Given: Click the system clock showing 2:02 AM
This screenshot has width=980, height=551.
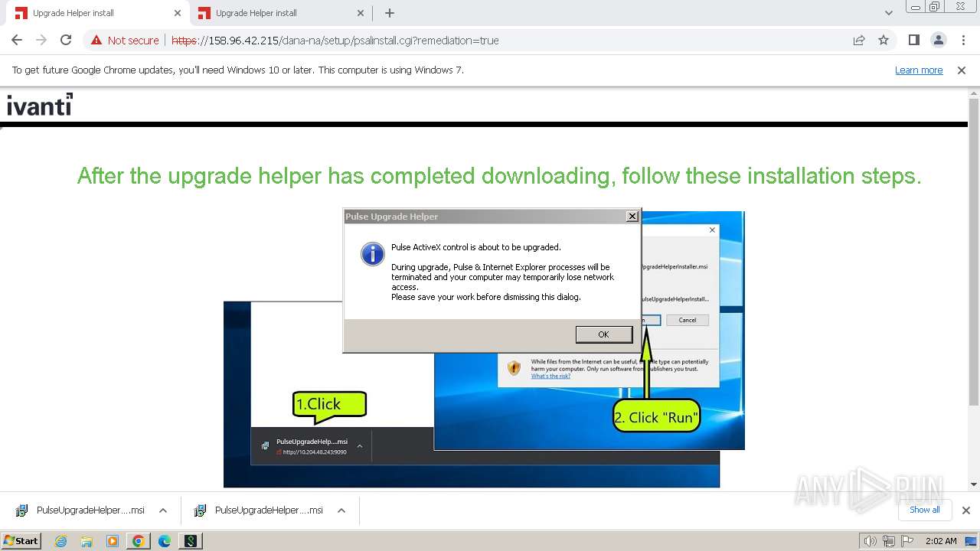Looking at the screenshot, I should tap(941, 541).
